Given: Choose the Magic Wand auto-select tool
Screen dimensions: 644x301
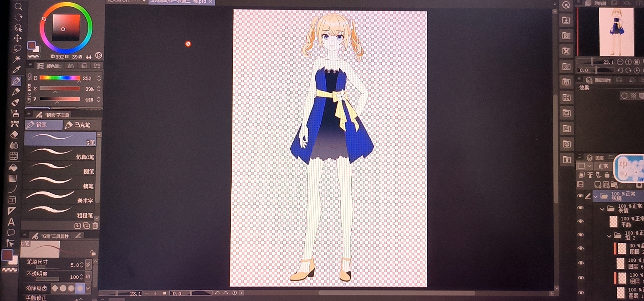Looking at the screenshot, I should pyautogui.click(x=17, y=59).
